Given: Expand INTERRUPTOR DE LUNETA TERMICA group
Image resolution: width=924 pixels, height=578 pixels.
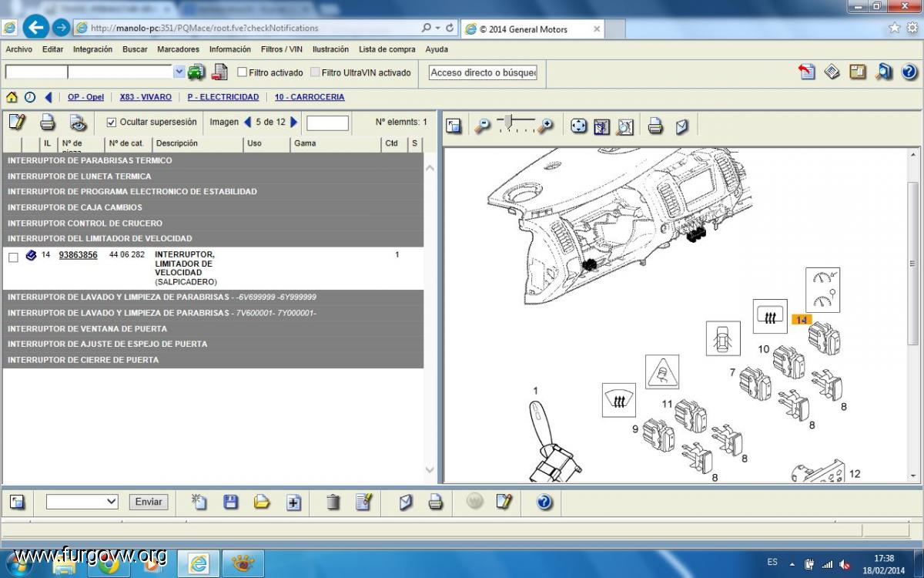Looking at the screenshot, I should point(213,176).
